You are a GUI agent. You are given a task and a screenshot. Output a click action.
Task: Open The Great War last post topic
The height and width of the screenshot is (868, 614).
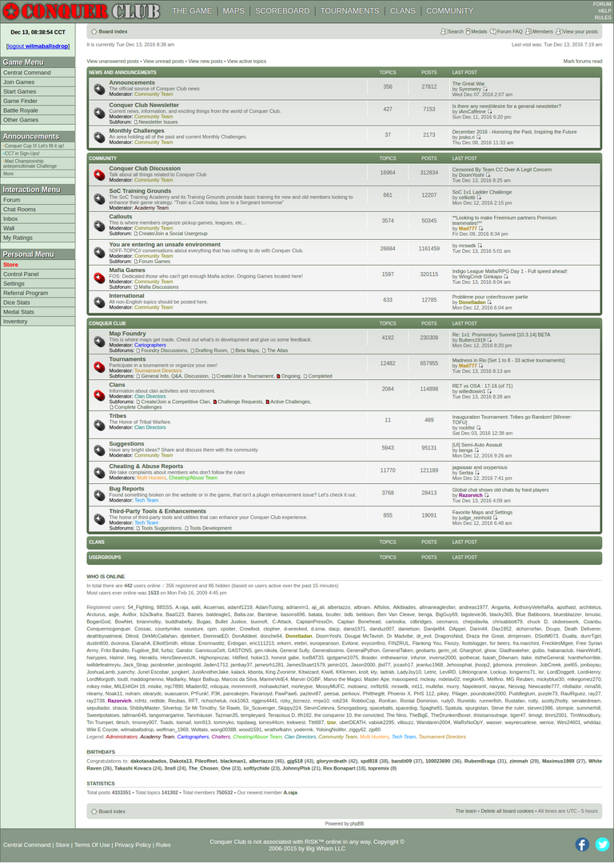point(468,83)
